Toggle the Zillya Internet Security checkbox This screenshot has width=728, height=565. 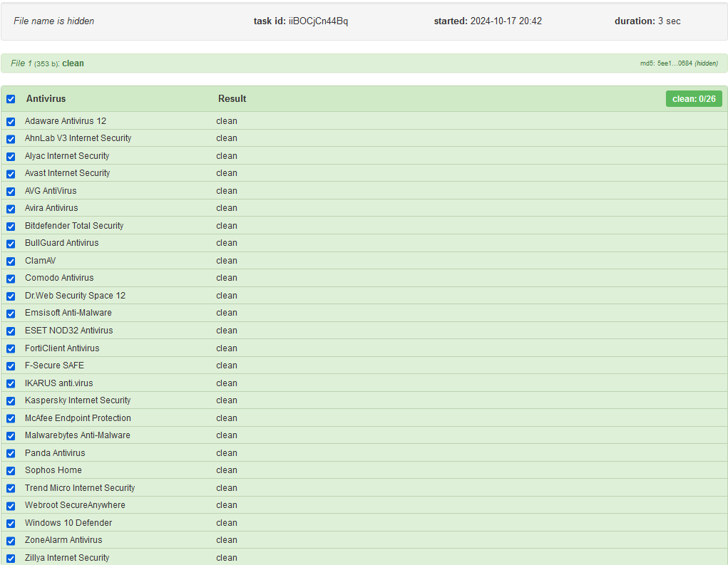[x=11, y=558]
